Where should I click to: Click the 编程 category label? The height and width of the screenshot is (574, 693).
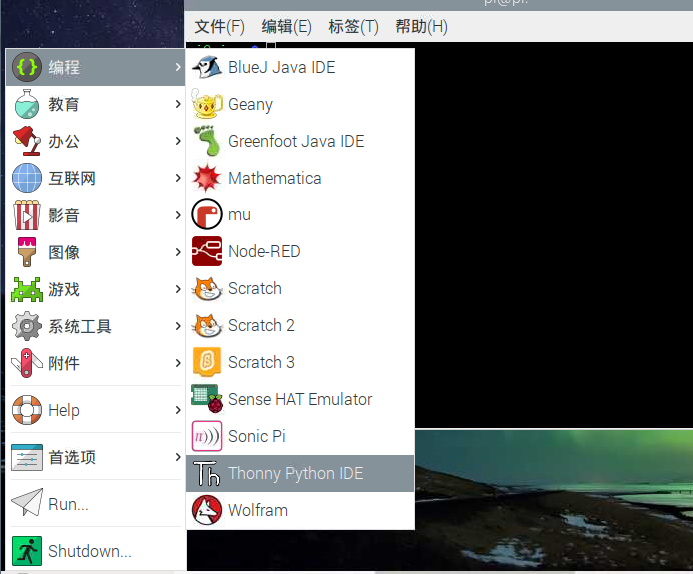[x=64, y=68]
